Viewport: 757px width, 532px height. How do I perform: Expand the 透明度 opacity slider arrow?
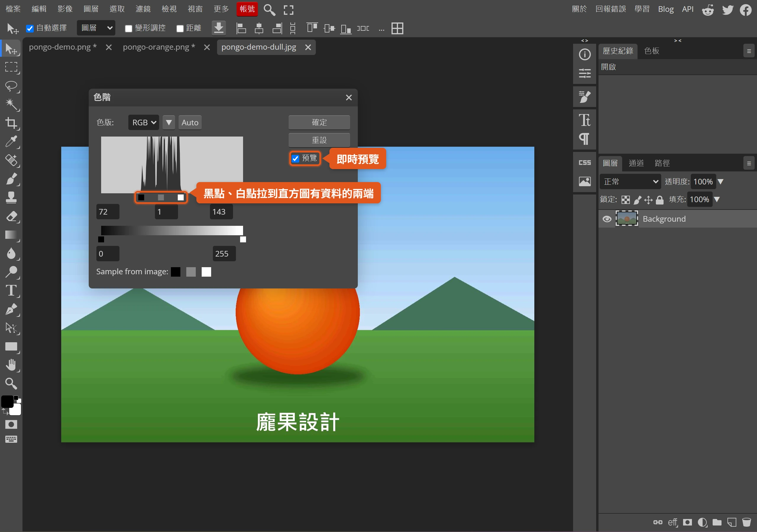point(721,181)
